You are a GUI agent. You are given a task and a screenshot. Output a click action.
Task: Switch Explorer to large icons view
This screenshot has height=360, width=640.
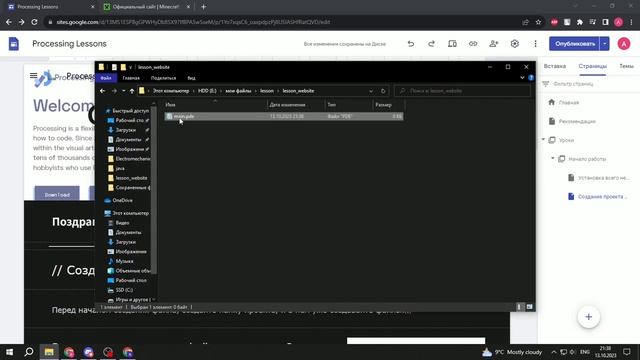pos(529,307)
